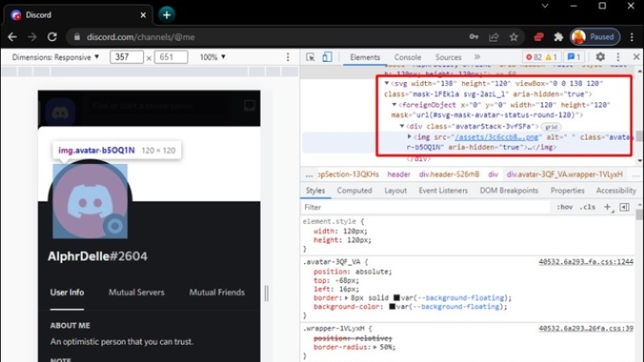The image size is (644, 362).
Task: Select div.avatar-3QF_VA.wrapper breadcrumb
Action: [x=565, y=175]
